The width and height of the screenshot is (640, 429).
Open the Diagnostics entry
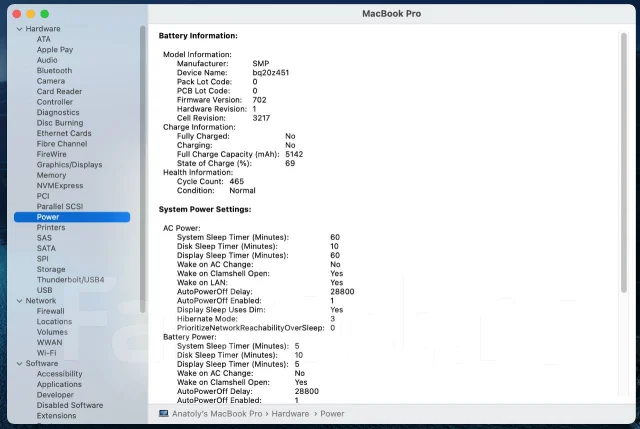(58, 112)
